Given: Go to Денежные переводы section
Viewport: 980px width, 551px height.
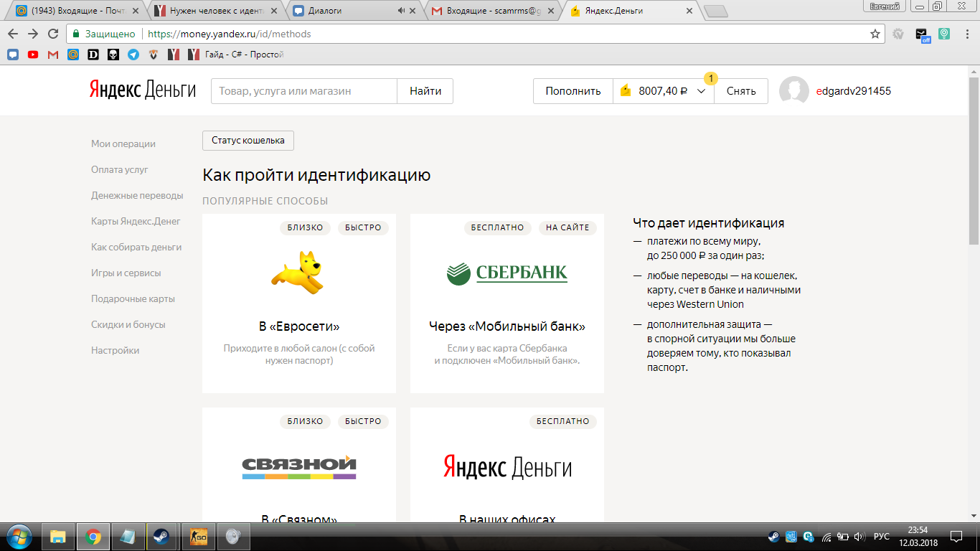Looking at the screenshot, I should tap(137, 195).
